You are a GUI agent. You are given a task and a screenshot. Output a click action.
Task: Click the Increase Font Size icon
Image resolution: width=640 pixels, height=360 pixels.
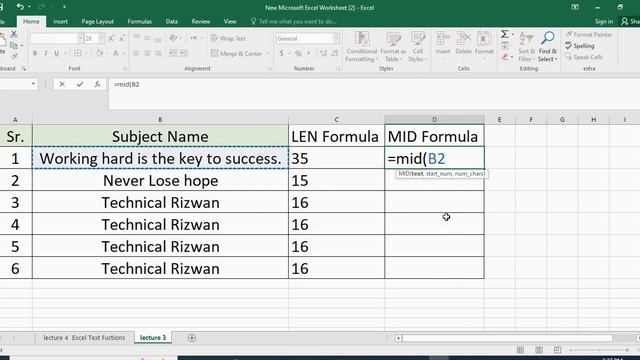pos(111,38)
